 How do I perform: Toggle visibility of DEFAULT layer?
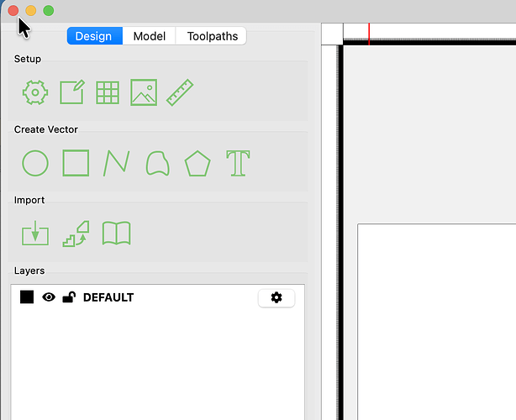(x=49, y=297)
